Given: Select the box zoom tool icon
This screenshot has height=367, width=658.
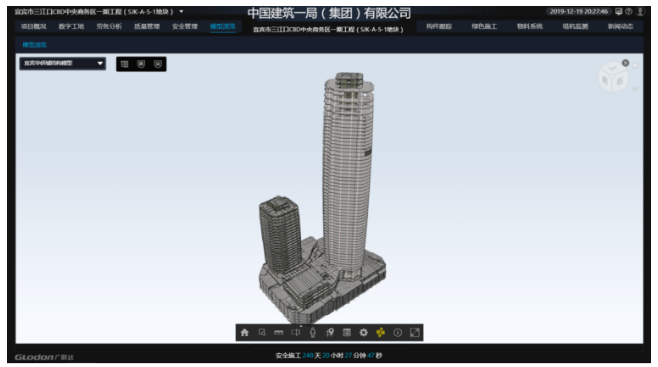Looking at the screenshot, I should (262, 333).
